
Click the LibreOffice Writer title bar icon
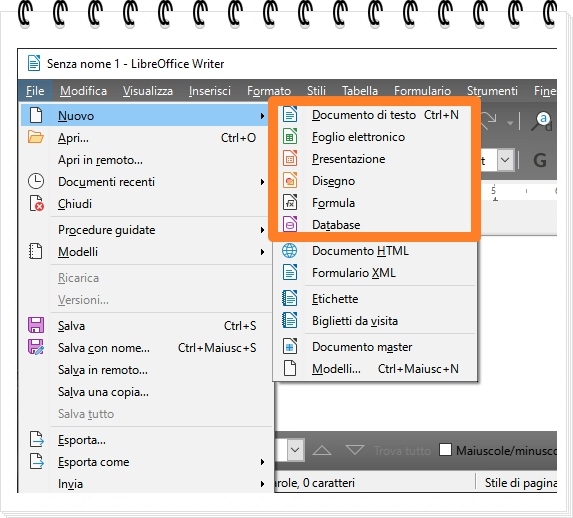click(x=34, y=63)
